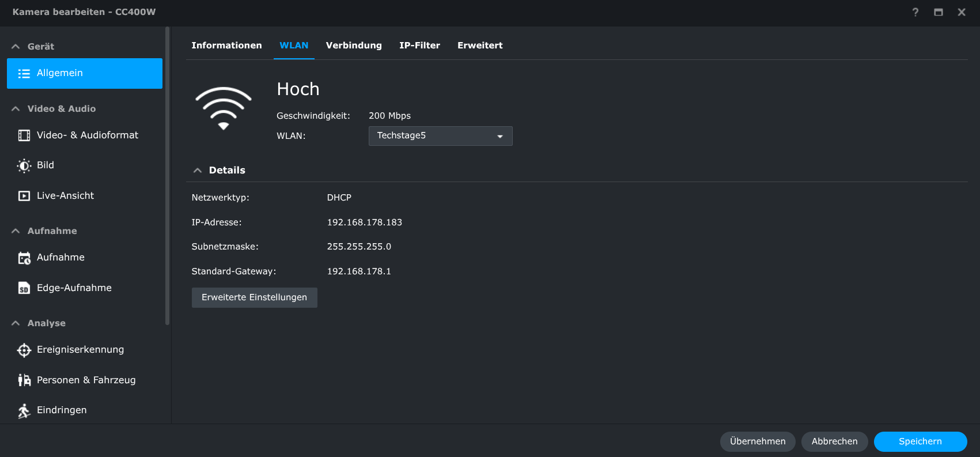Screen dimensions: 980x457
Task: Select the Edge-Aufnahme SD card icon
Action: tap(24, 288)
